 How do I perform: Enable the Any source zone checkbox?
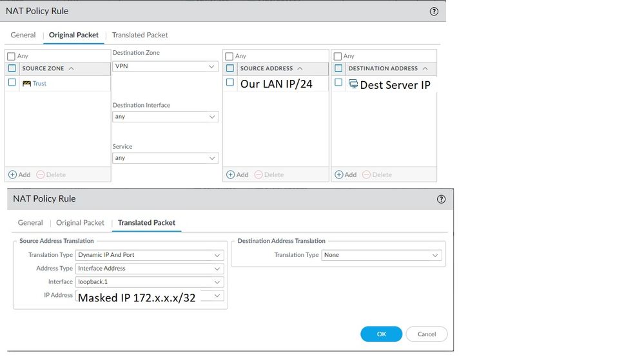click(11, 56)
